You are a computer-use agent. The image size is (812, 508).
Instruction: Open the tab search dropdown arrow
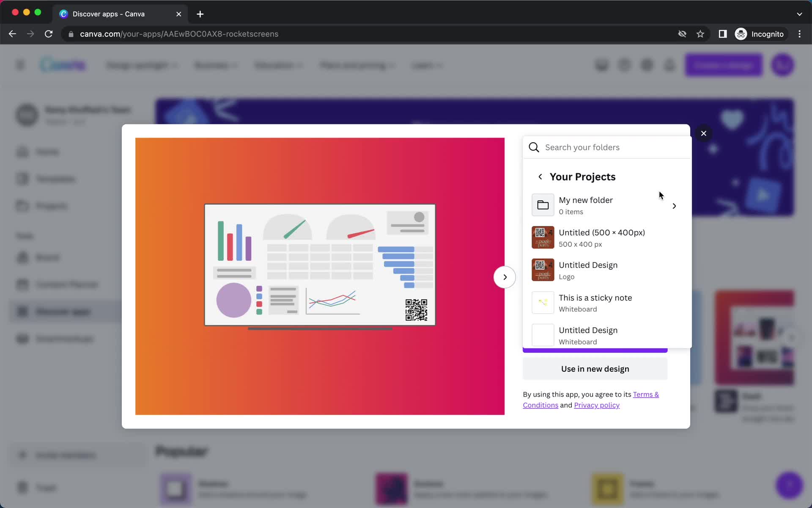799,14
